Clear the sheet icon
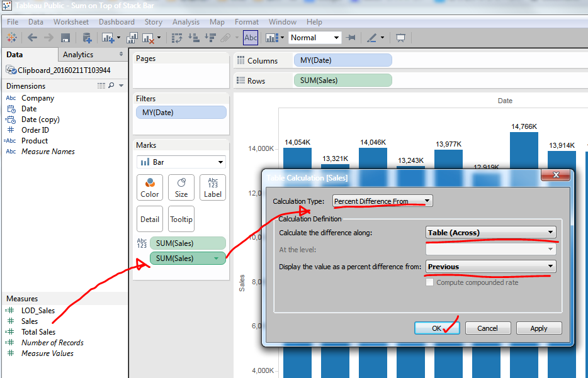This screenshot has width=588, height=378. pos(148,38)
